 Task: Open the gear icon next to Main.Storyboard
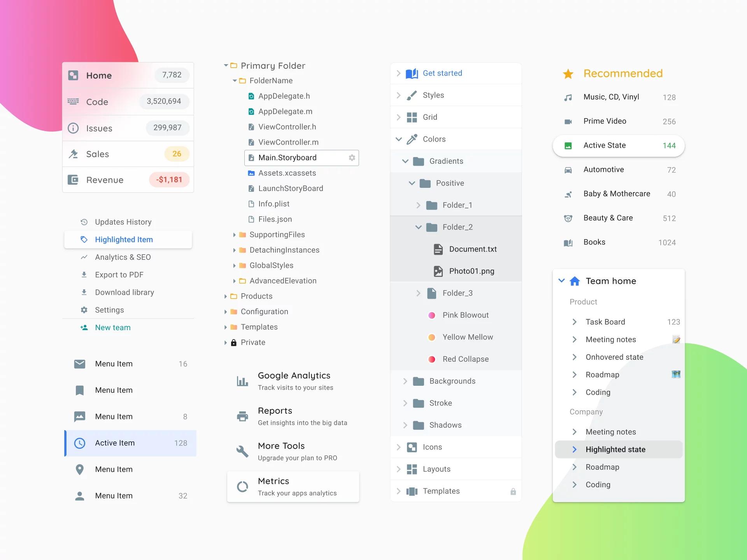tap(352, 157)
